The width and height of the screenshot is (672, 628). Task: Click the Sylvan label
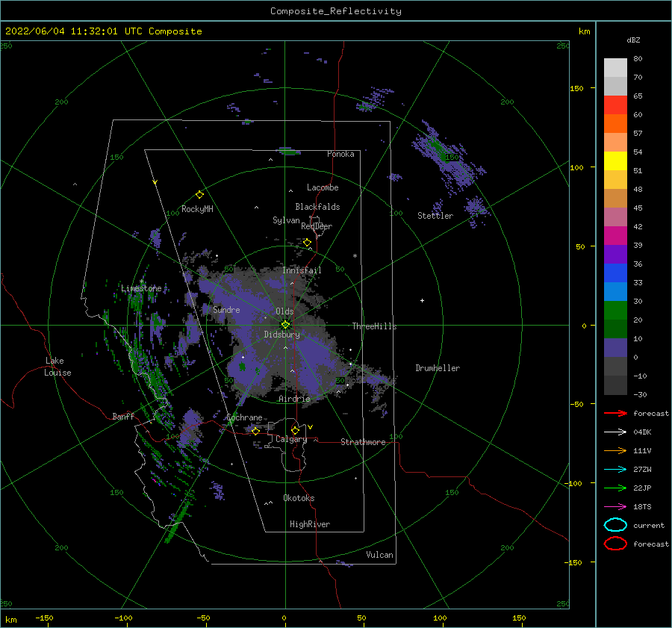pos(286,220)
